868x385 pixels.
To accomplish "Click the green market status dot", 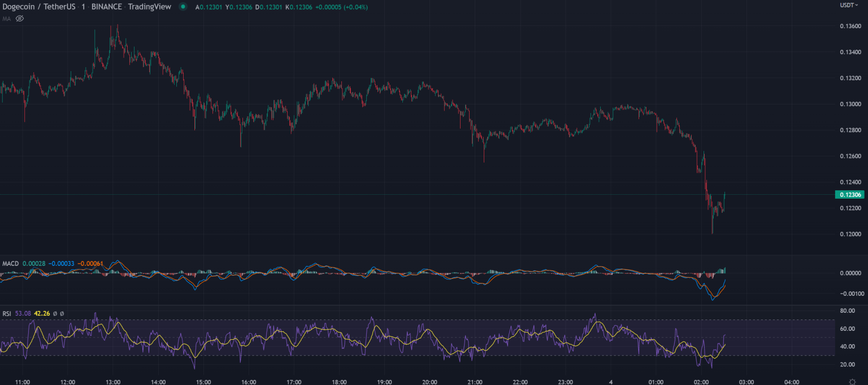I will point(183,7).
